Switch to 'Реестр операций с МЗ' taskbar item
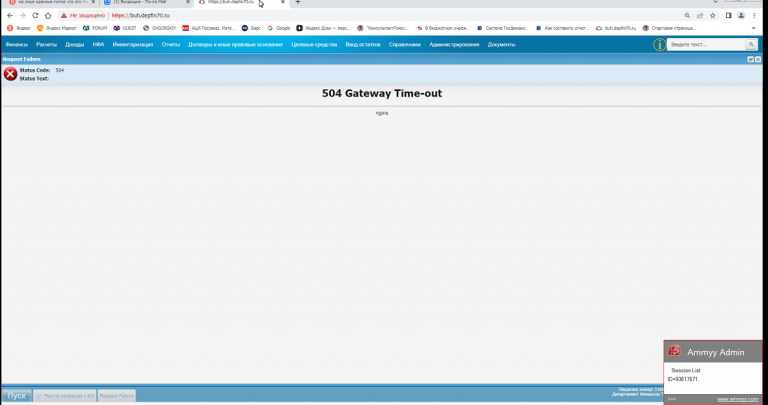 65,396
